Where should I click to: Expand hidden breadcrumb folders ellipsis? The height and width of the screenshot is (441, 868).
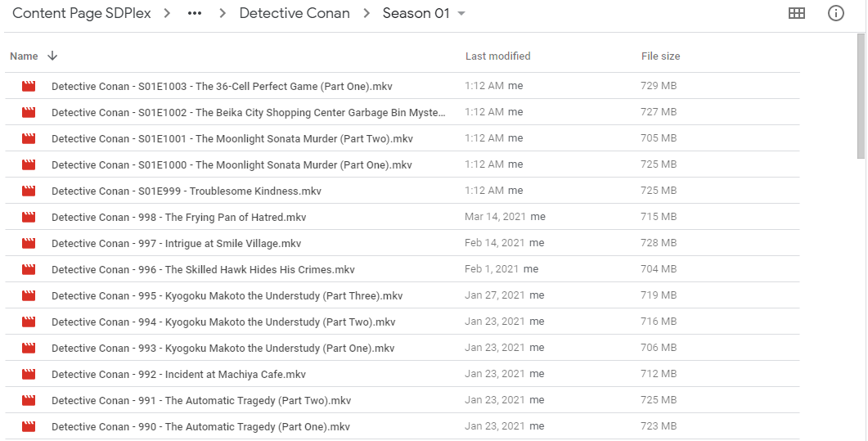click(x=195, y=14)
